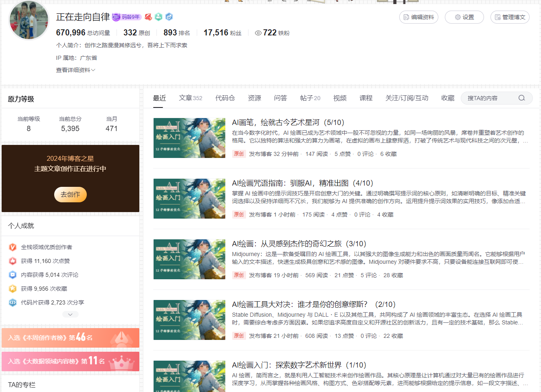
Task: Open the 设置 settings button
Action: coord(464,17)
